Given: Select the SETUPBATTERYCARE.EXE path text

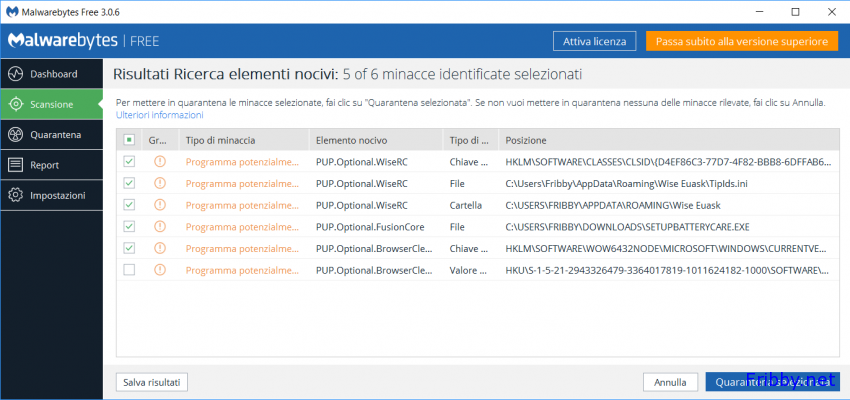Looking at the screenshot, I should click(x=627, y=227).
